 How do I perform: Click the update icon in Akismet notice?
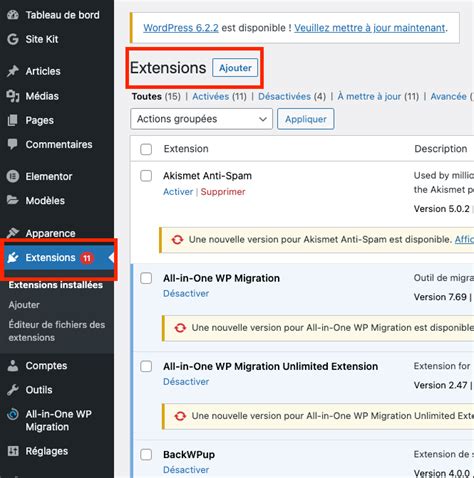[177, 240]
